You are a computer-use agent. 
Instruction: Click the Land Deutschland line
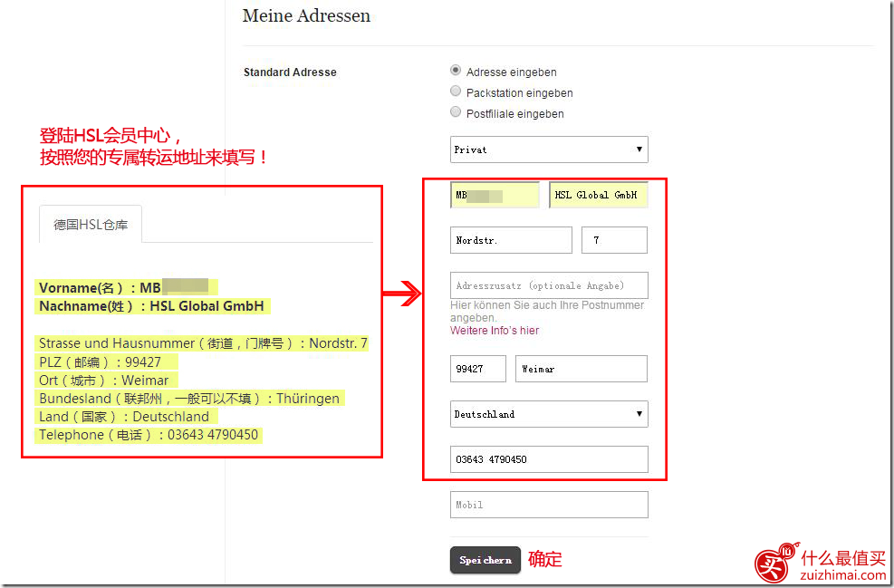[126, 417]
